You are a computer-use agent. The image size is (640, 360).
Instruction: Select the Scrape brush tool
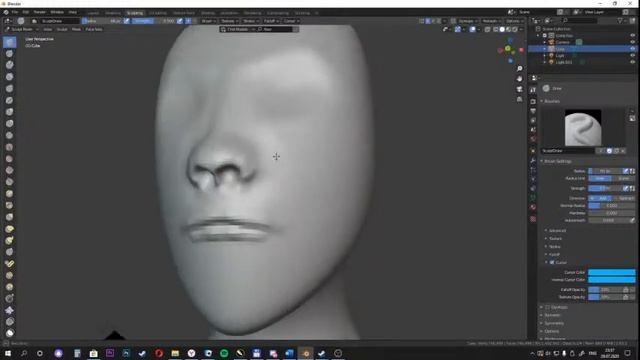(x=10, y=182)
